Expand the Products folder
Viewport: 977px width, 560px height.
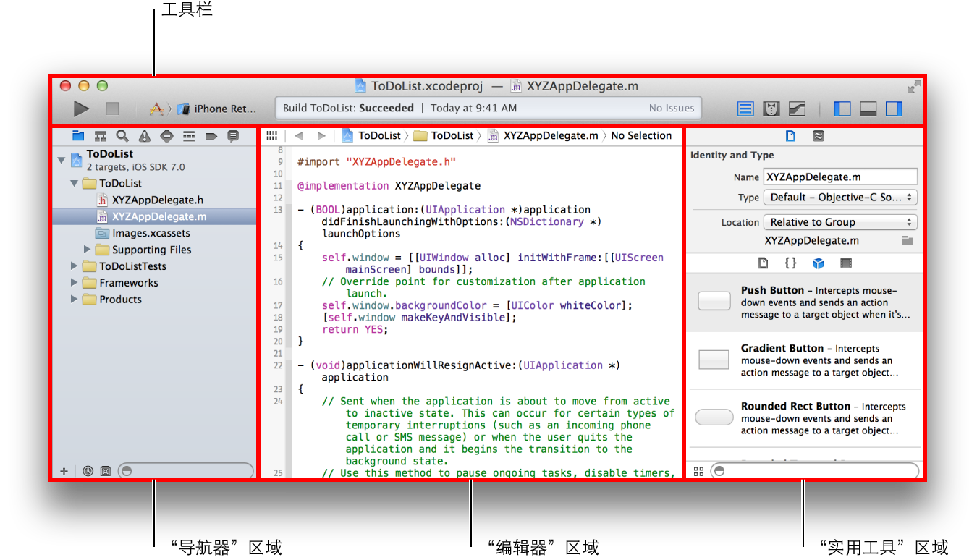click(74, 300)
